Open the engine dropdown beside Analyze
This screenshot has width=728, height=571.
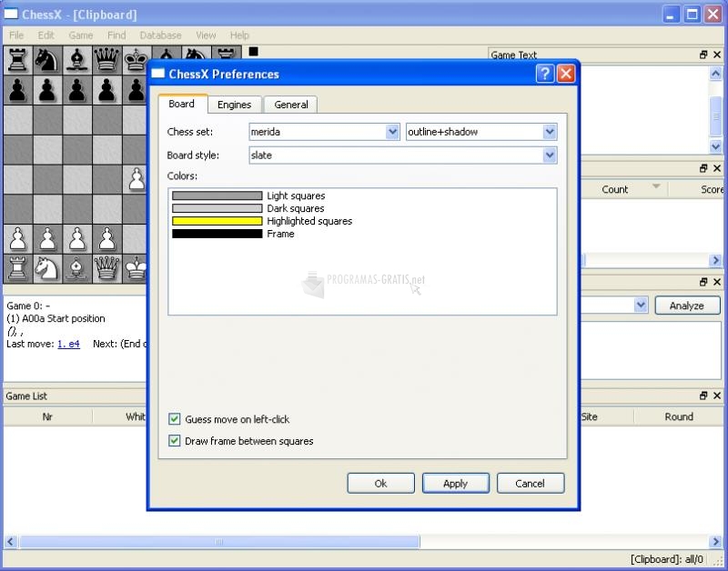641,306
